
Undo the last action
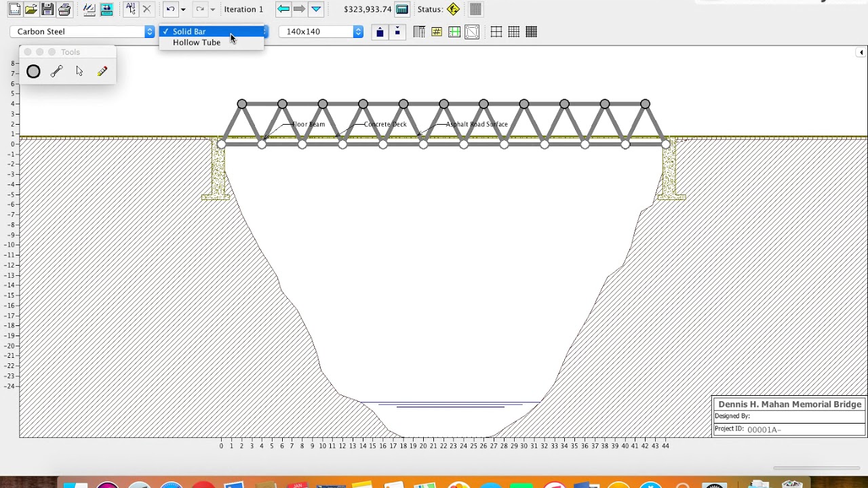(170, 9)
